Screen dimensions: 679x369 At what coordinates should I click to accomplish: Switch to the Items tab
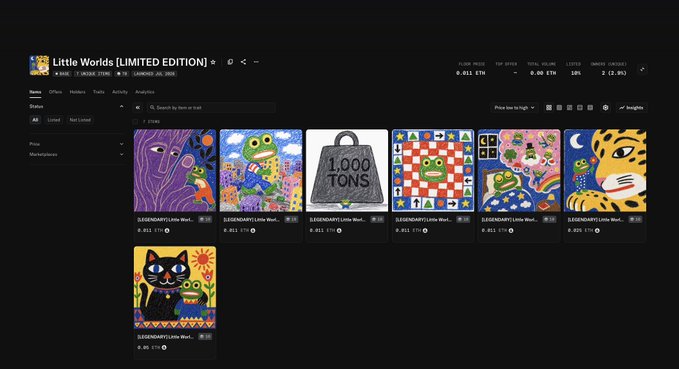point(35,92)
